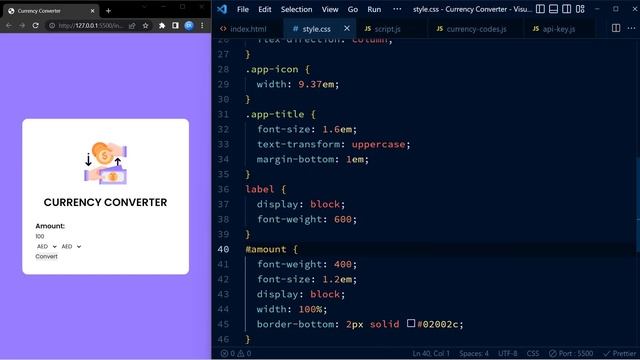The height and width of the screenshot is (360, 640).
Task: Click CSS language mode in status bar
Action: pos(533,353)
